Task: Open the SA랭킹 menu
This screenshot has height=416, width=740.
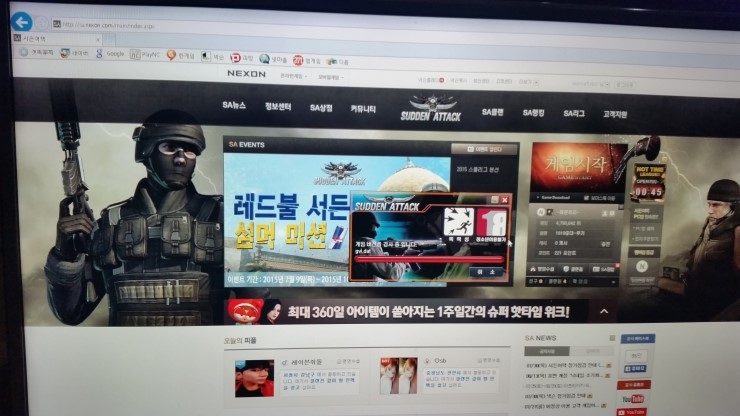Action: point(533,113)
